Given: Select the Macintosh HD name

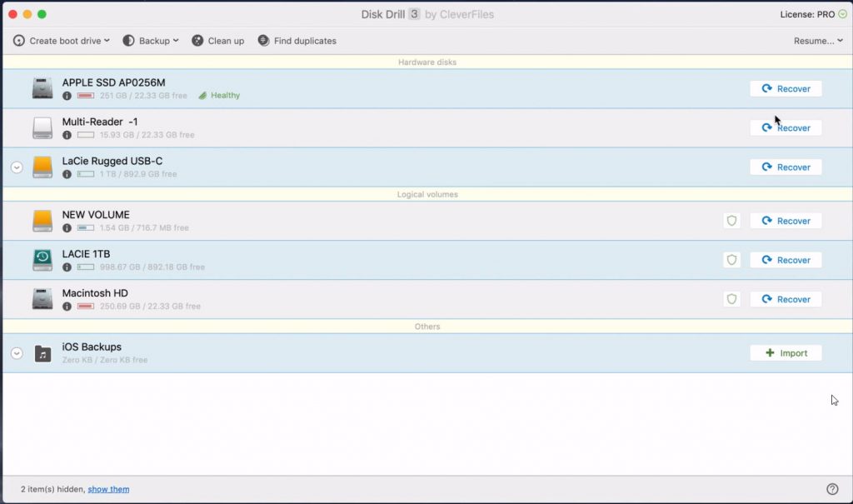Looking at the screenshot, I should coord(95,293).
